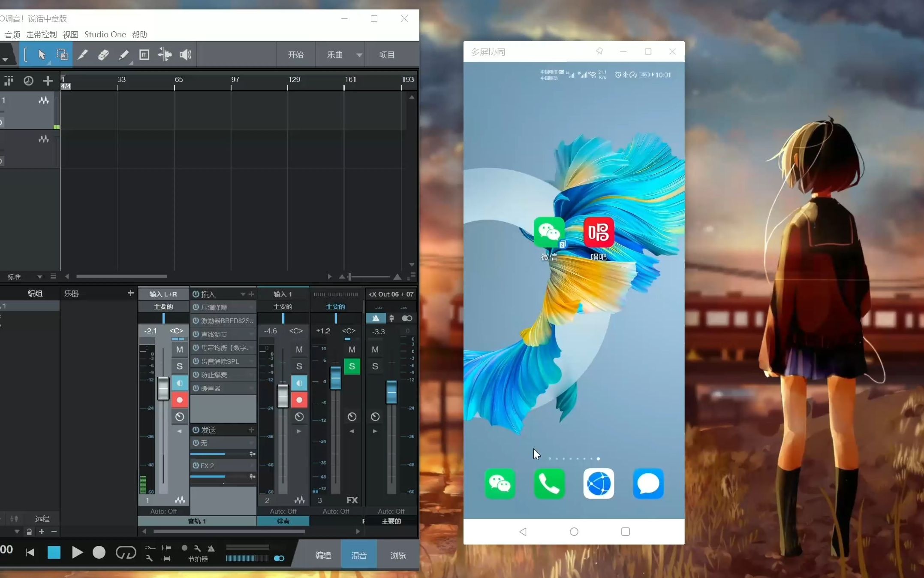Open WeChat app on phone home screen
The image size is (924, 578).
549,232
